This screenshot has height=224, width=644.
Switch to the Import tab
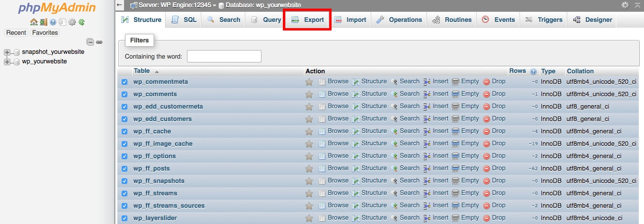[x=350, y=20]
